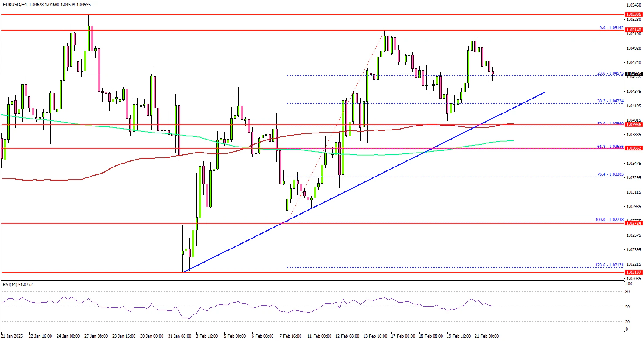This screenshot has width=644, height=341.
Task: Select the 1.05336 red price tag
Action: tap(634, 14)
